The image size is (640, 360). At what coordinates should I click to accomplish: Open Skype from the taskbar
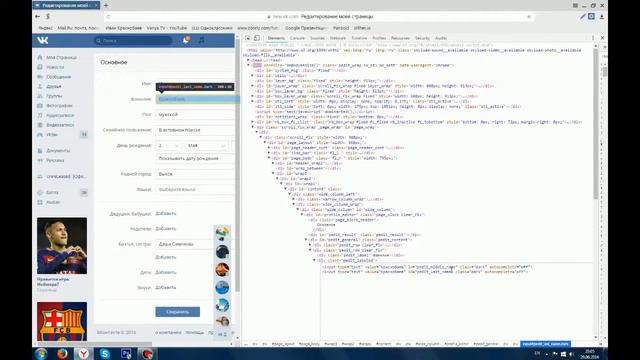pos(105,353)
